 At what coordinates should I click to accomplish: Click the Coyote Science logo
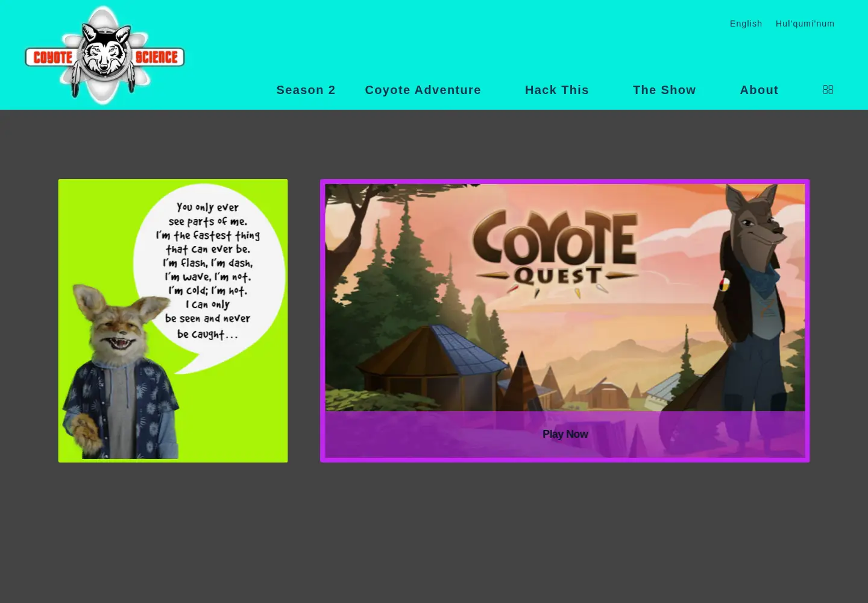pos(104,55)
